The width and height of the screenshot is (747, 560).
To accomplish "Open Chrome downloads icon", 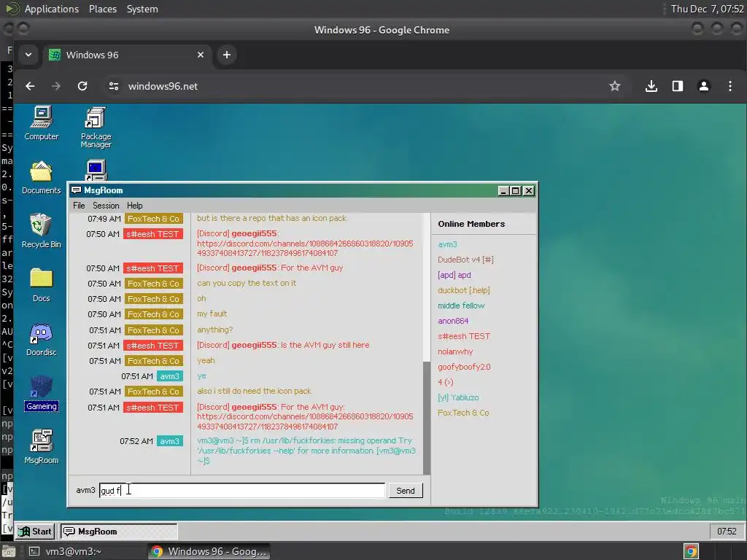I will point(651,86).
